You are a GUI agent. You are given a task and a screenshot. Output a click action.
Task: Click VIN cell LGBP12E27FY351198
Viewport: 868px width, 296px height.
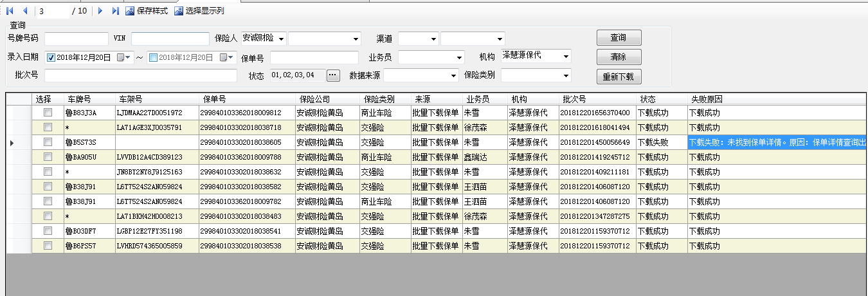(157, 231)
